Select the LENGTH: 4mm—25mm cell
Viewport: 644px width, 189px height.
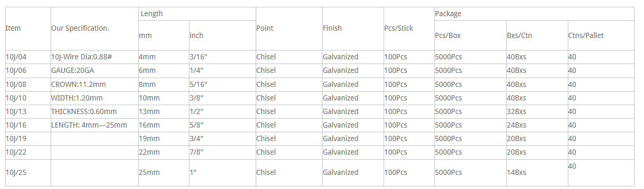click(94, 124)
